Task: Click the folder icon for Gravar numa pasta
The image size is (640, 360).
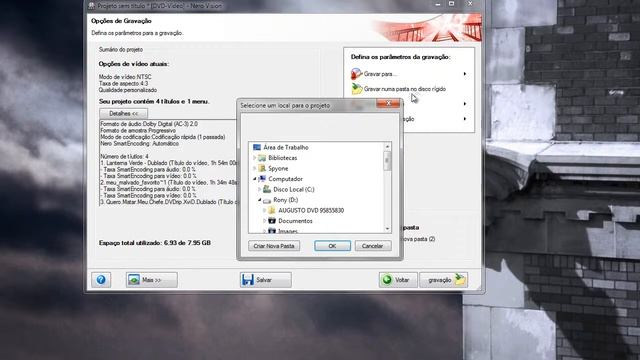Action: pyautogui.click(x=357, y=89)
